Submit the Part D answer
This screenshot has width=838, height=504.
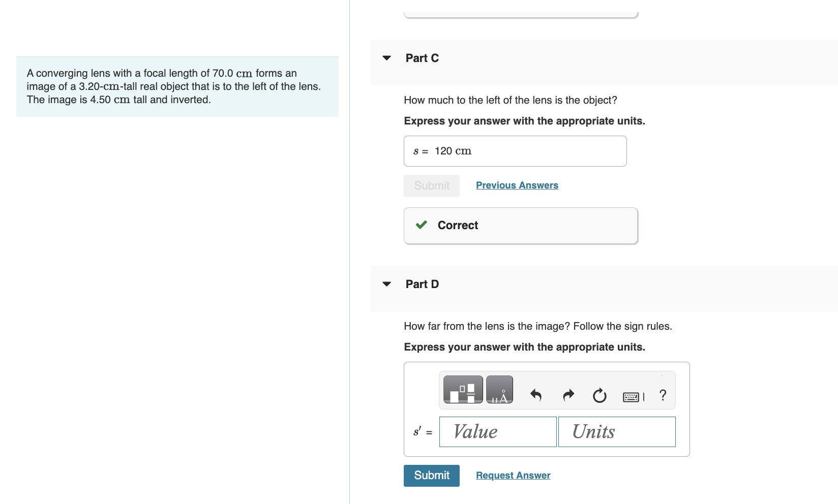pos(431,476)
